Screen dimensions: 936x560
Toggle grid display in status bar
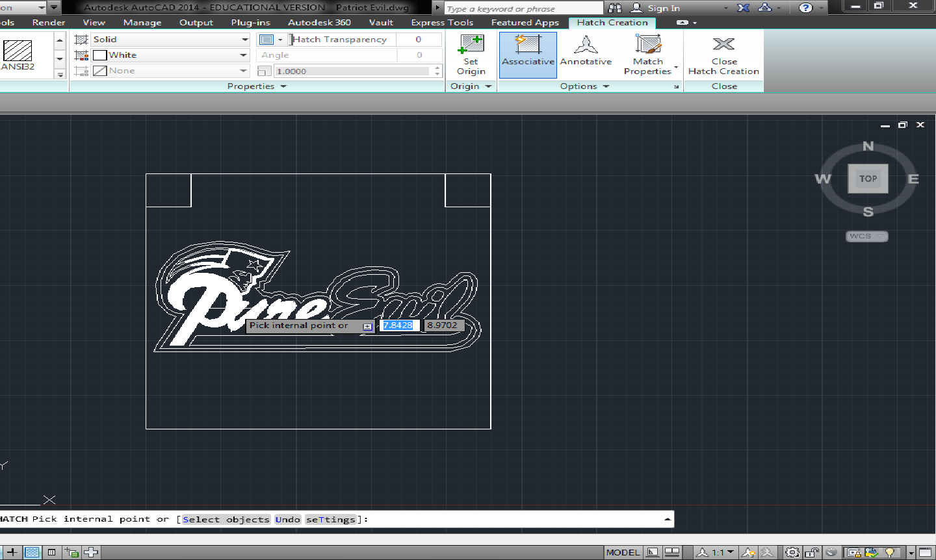(32, 552)
